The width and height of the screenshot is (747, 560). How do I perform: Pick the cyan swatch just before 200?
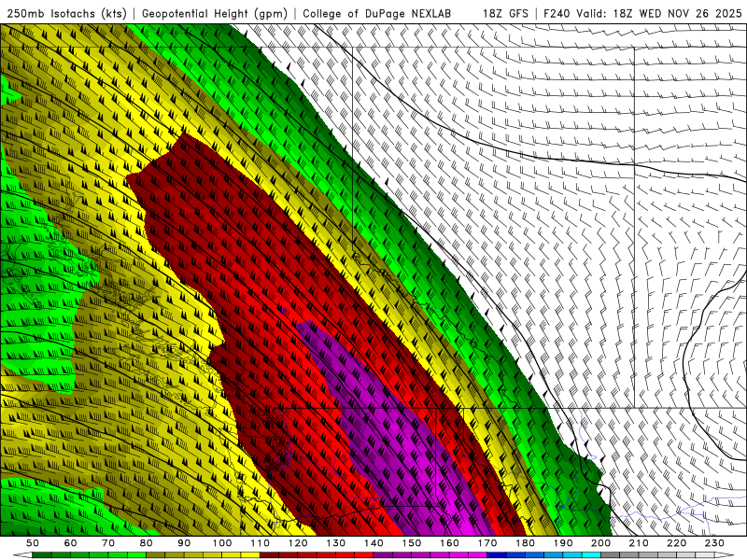(x=591, y=554)
